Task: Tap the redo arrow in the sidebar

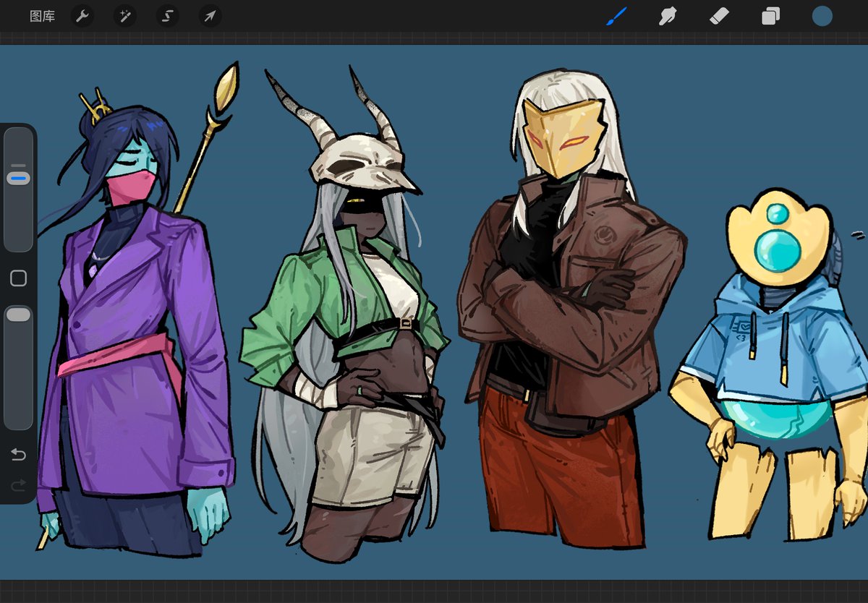Action: (x=19, y=484)
